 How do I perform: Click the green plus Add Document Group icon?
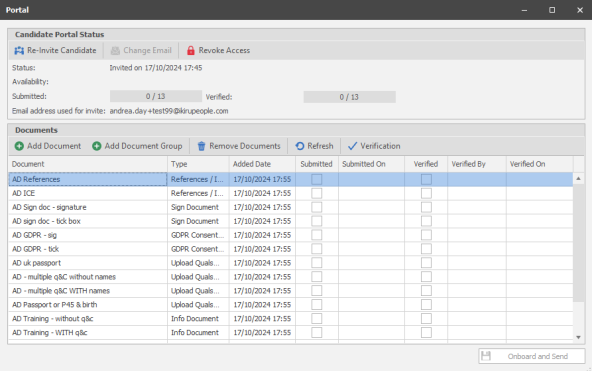[97, 146]
